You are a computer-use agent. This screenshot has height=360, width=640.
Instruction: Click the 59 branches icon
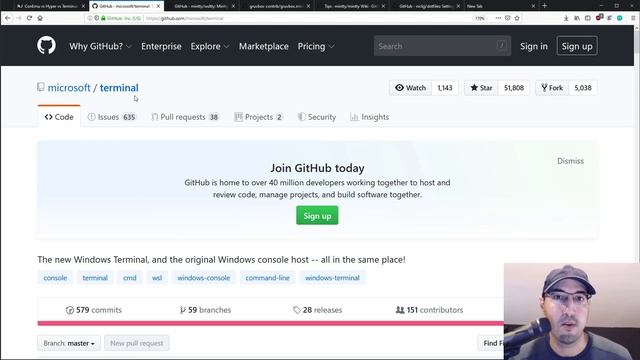coord(182,310)
